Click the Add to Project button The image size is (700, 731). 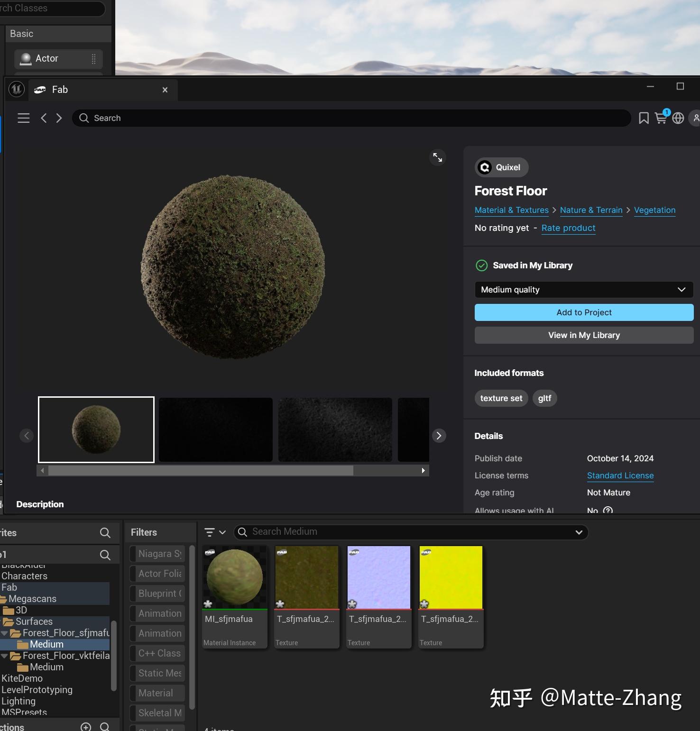click(x=583, y=312)
